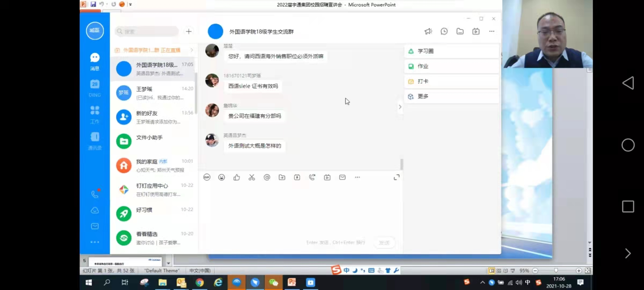This screenshot has width=644, height=290.
Task: Click the @ mention icon
Action: pyautogui.click(x=267, y=177)
